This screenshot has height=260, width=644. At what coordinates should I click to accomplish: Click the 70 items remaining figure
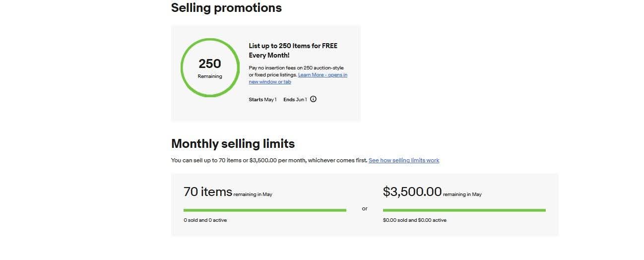[208, 192]
